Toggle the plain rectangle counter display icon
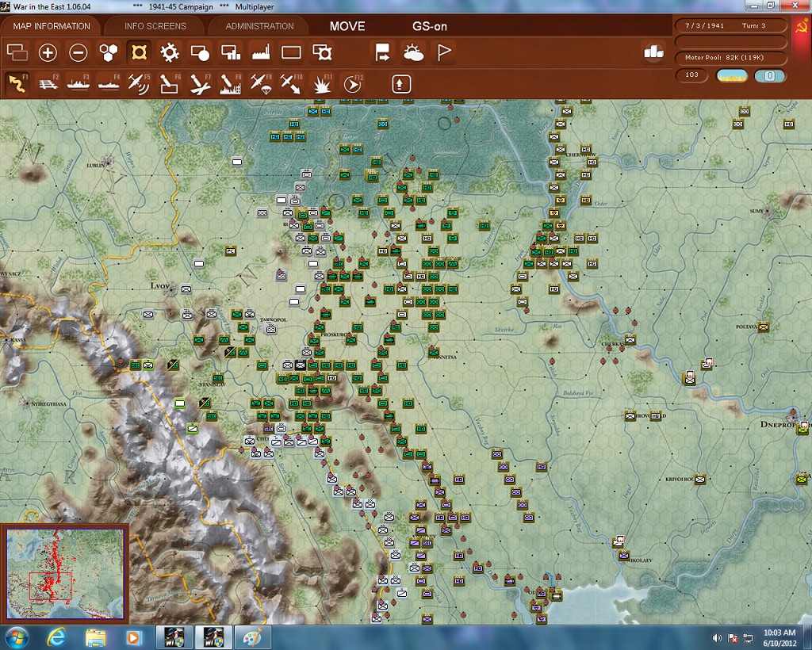812x650 pixels. 291,52
